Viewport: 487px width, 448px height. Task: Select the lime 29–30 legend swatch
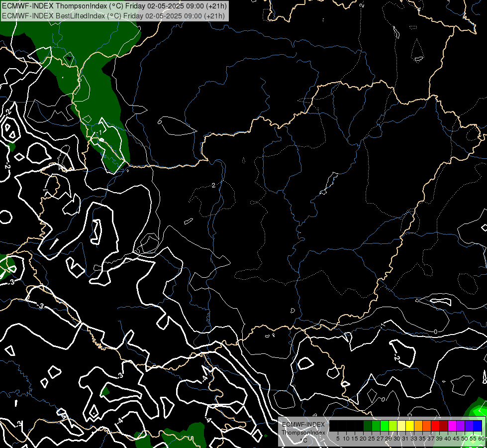tap(393, 426)
